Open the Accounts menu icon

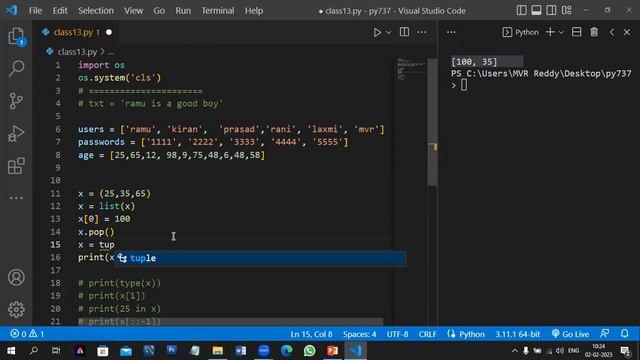16,278
